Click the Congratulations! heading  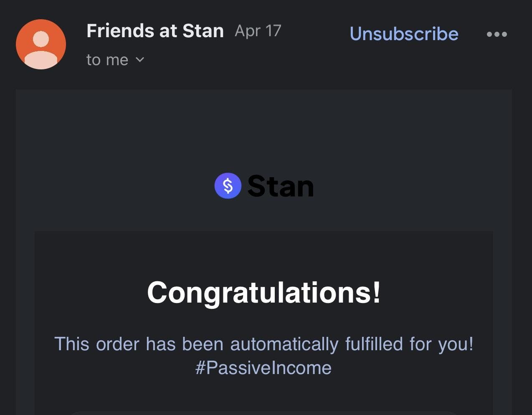pos(264,292)
